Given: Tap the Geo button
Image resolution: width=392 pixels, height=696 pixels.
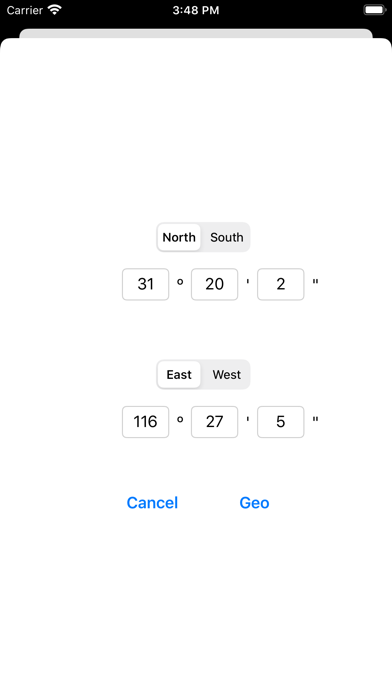Looking at the screenshot, I should point(254,502).
